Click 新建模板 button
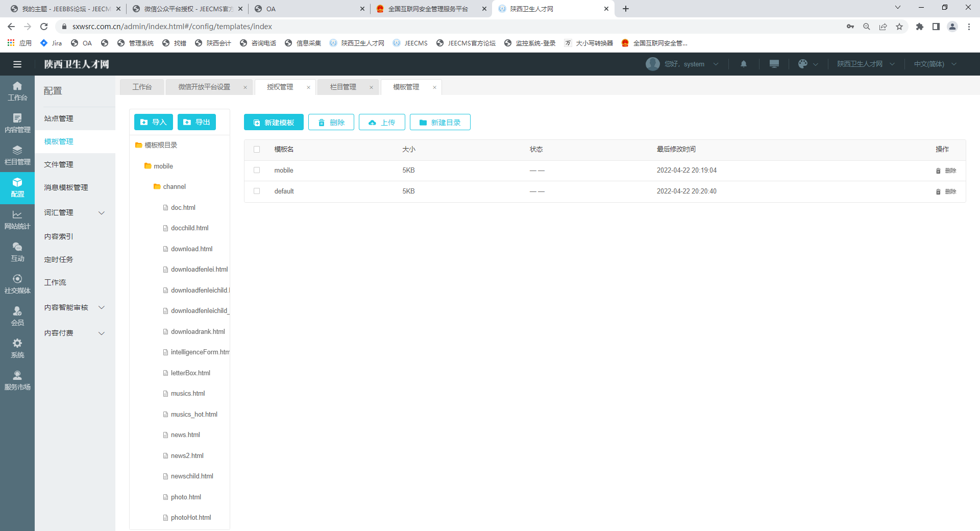Screen dimensions: 980x531 click(274, 122)
